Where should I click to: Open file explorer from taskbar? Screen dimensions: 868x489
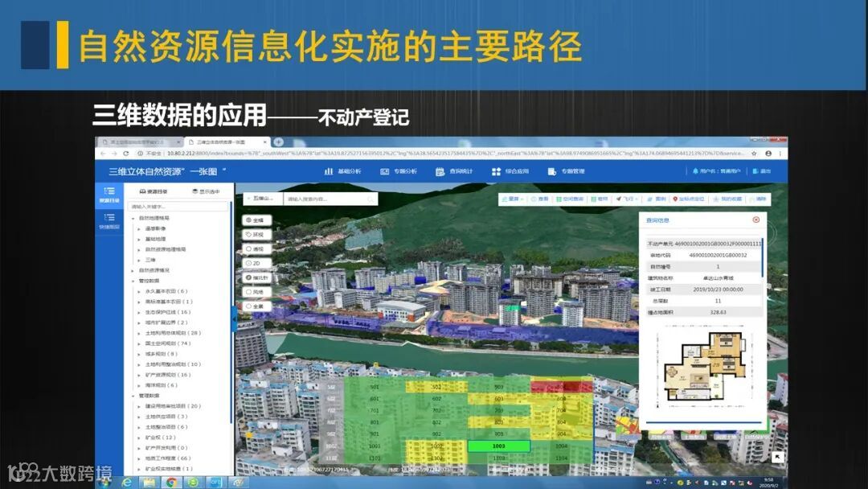pos(149,483)
